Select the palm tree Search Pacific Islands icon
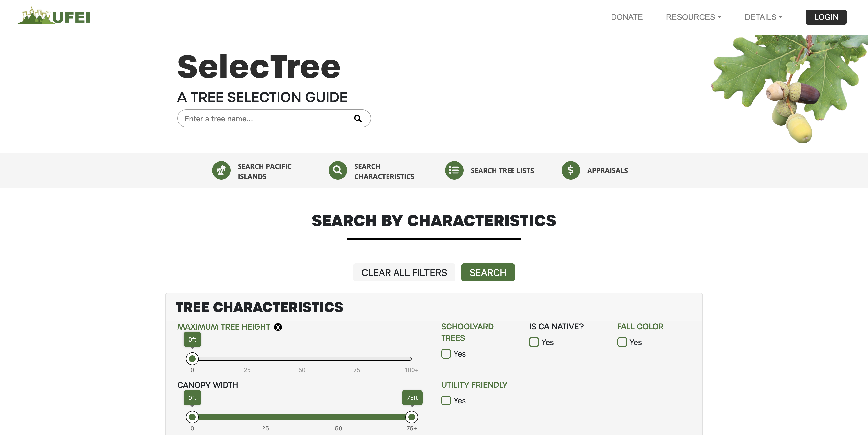 coord(221,170)
